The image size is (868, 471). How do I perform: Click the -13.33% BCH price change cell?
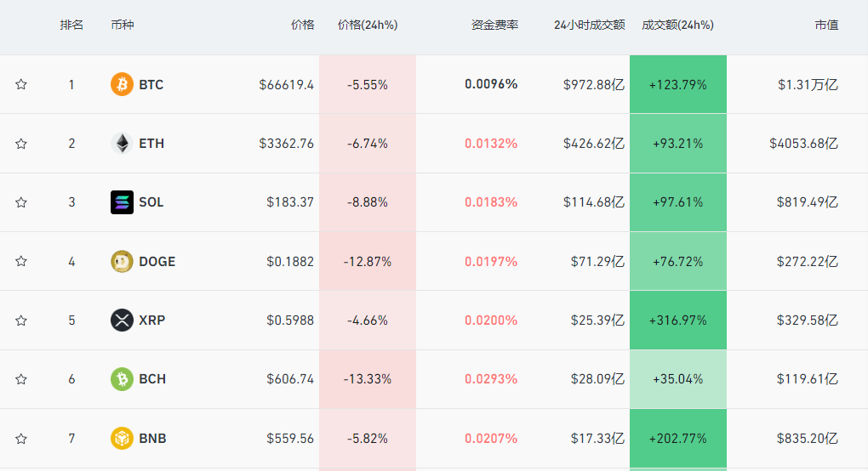point(368,379)
